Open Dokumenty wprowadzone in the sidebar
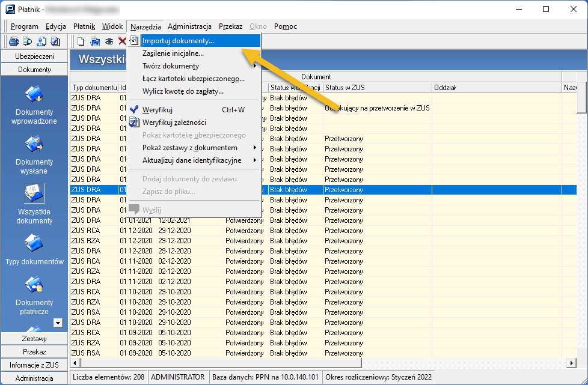 (x=34, y=95)
